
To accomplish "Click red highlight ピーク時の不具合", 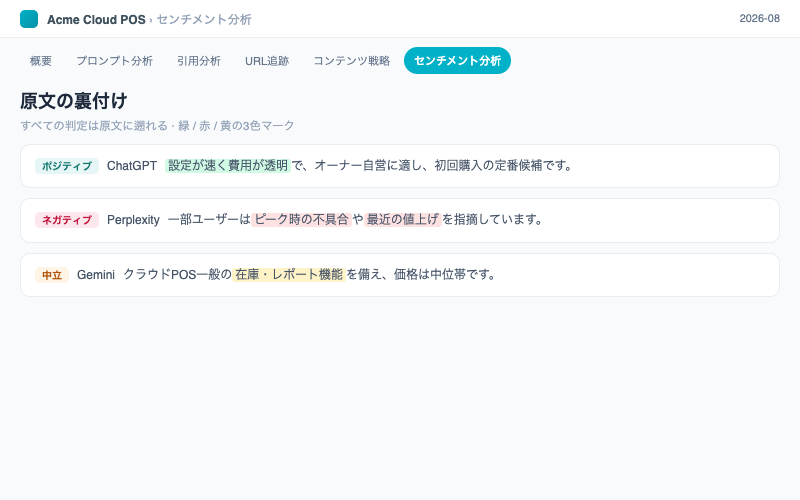I will point(301,219).
